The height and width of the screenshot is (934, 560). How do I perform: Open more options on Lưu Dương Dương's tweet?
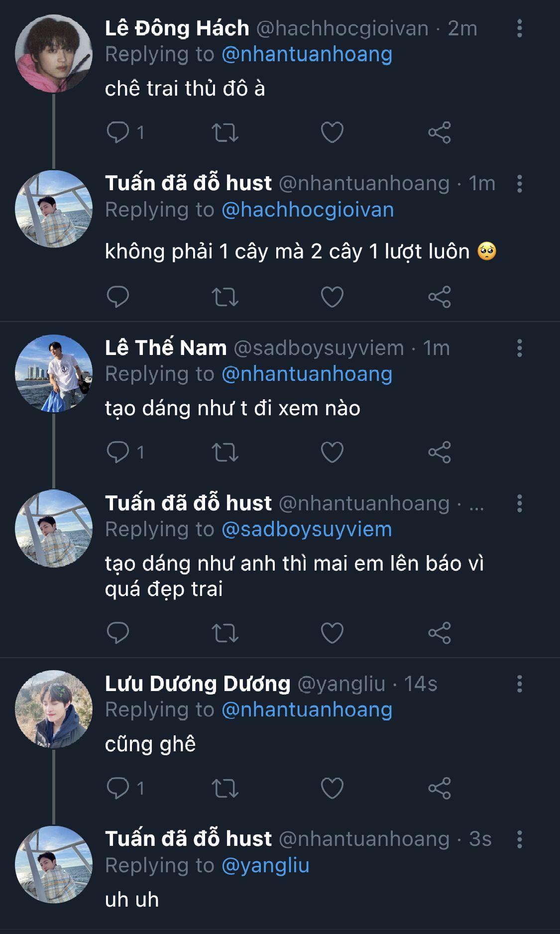519,684
